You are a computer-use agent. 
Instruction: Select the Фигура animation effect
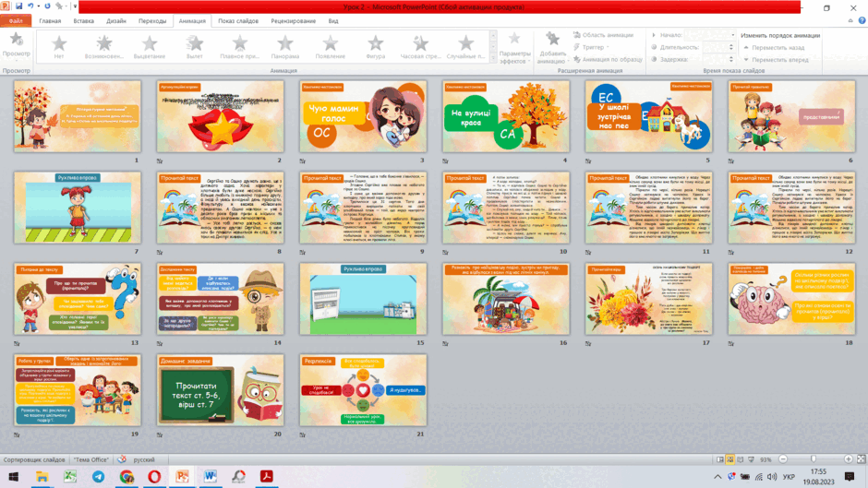tap(375, 43)
